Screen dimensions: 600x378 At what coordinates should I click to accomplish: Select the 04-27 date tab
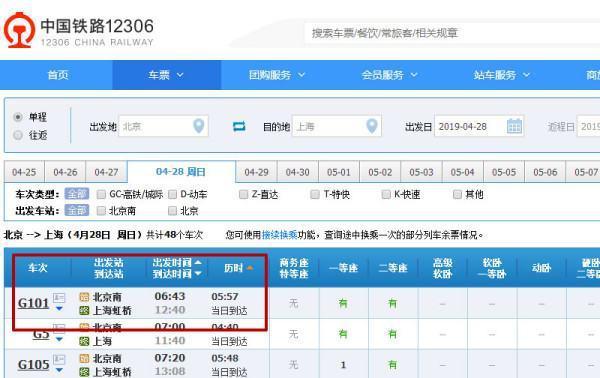point(106,172)
